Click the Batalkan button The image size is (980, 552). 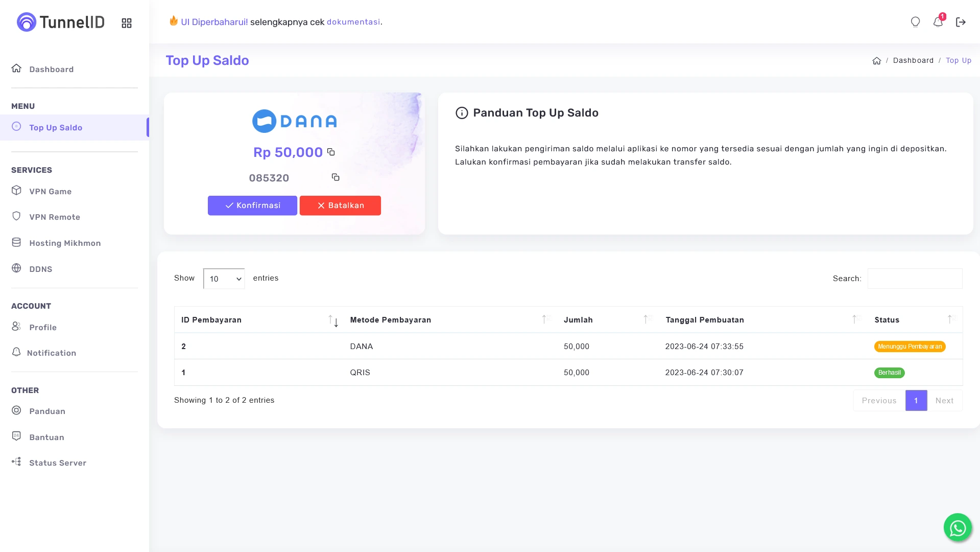point(340,205)
